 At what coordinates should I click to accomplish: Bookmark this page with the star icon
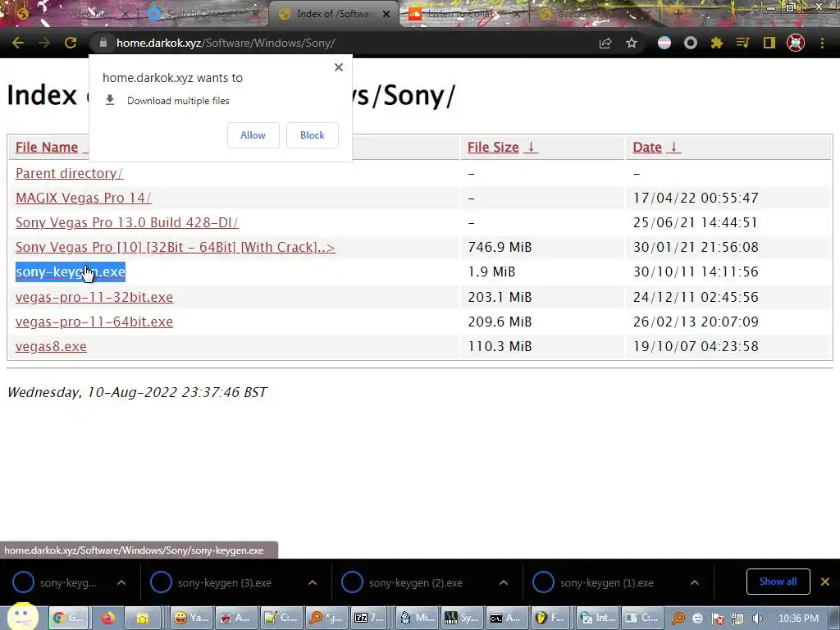click(632, 43)
